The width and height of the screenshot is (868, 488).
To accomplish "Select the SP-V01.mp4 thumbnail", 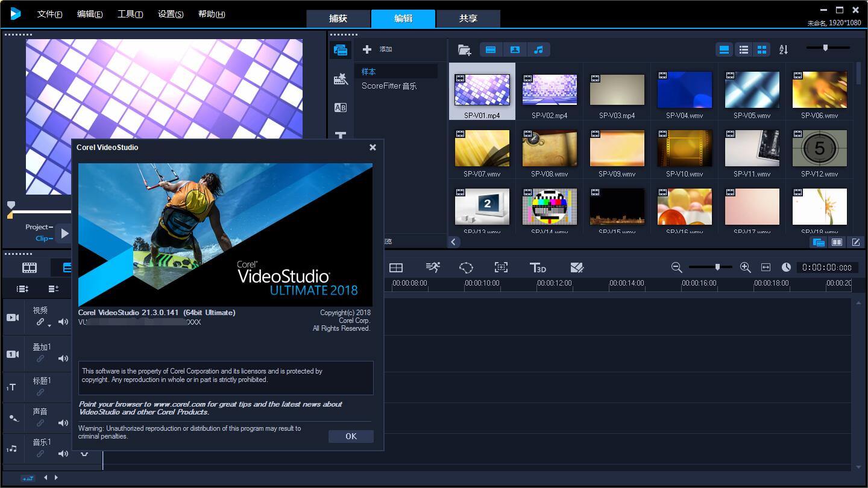I will 482,92.
